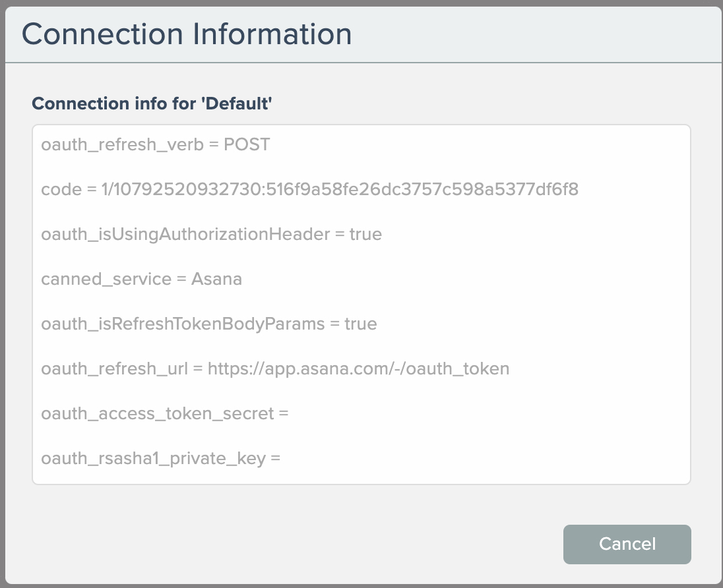723x588 pixels.
Task: Click the oauth_refresh_verb = POST line
Action: (x=156, y=144)
